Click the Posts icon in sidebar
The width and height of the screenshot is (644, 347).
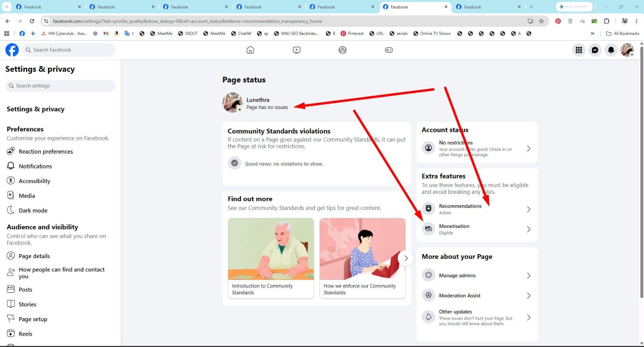tap(11, 289)
